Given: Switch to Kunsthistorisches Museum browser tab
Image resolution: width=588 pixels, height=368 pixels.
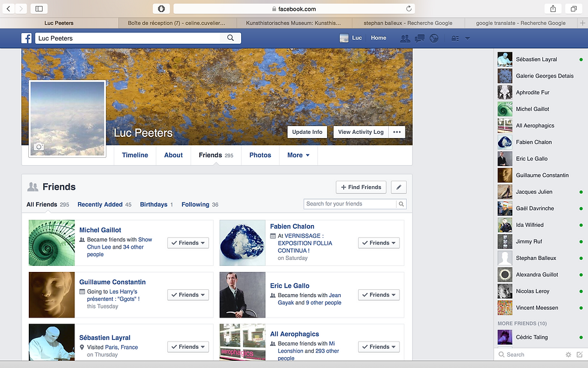Looking at the screenshot, I should 293,23.
